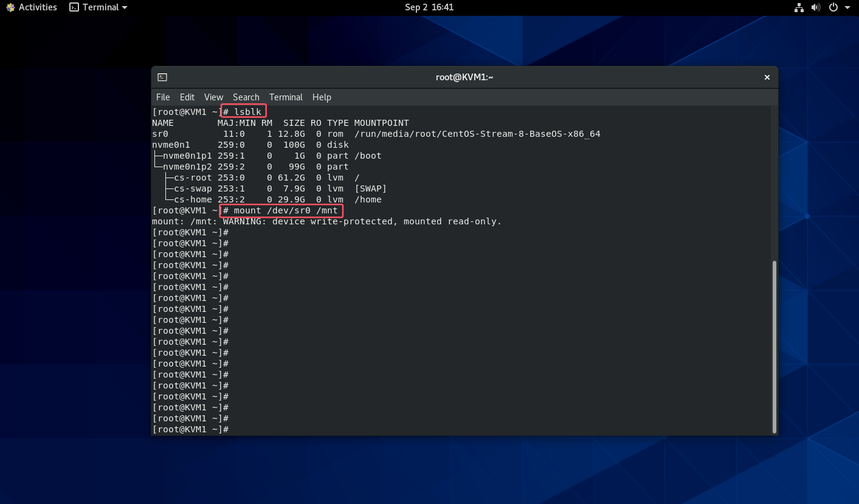
Task: Click the NAME column header
Action: point(163,123)
